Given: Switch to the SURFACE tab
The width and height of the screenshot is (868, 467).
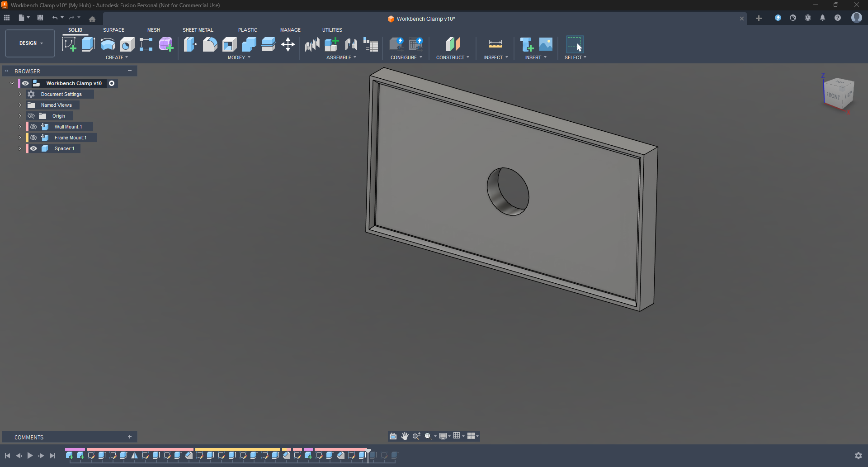Looking at the screenshot, I should [113, 30].
